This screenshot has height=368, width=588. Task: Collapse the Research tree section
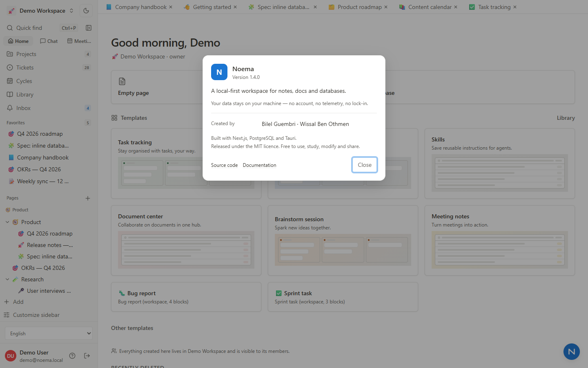(x=7, y=279)
